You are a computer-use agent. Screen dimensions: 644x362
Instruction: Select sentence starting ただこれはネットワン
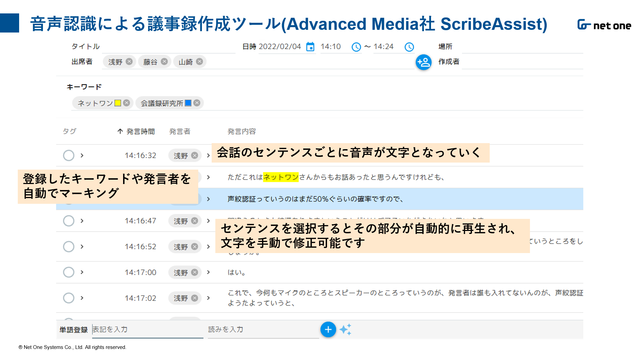336,177
